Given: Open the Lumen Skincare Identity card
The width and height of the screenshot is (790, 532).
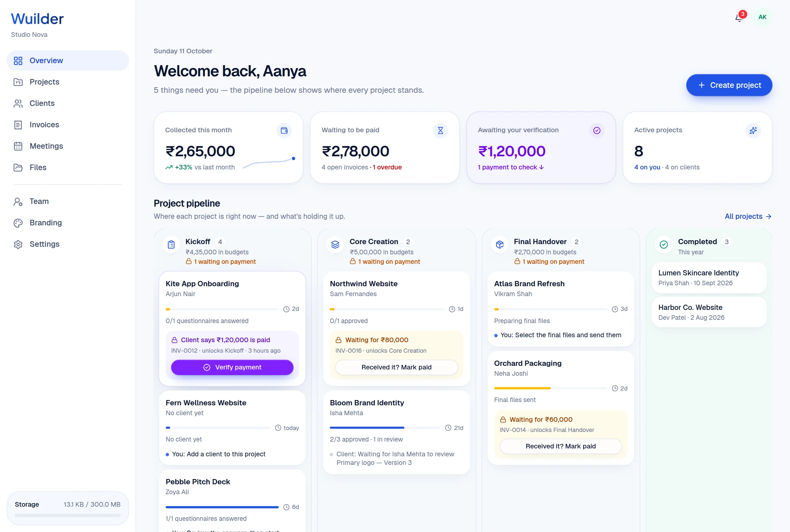Looking at the screenshot, I should (x=709, y=278).
